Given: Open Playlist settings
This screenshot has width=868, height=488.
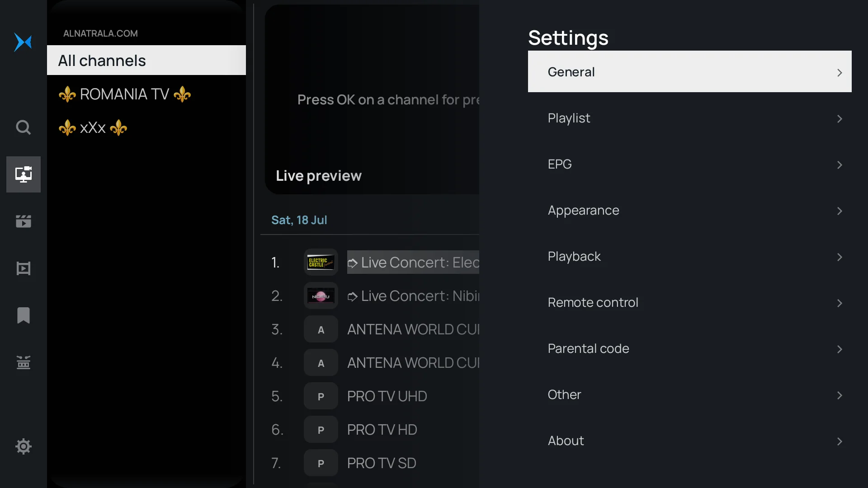Looking at the screenshot, I should (x=690, y=118).
